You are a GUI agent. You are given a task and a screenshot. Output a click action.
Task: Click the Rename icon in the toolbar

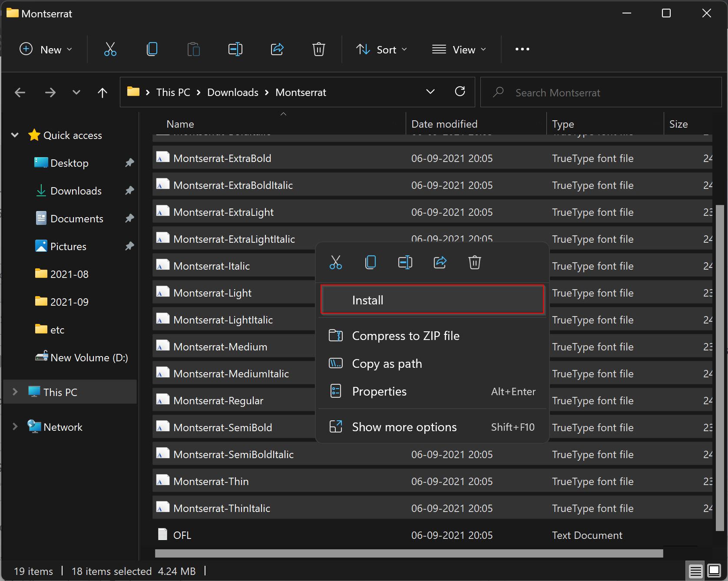coord(235,49)
